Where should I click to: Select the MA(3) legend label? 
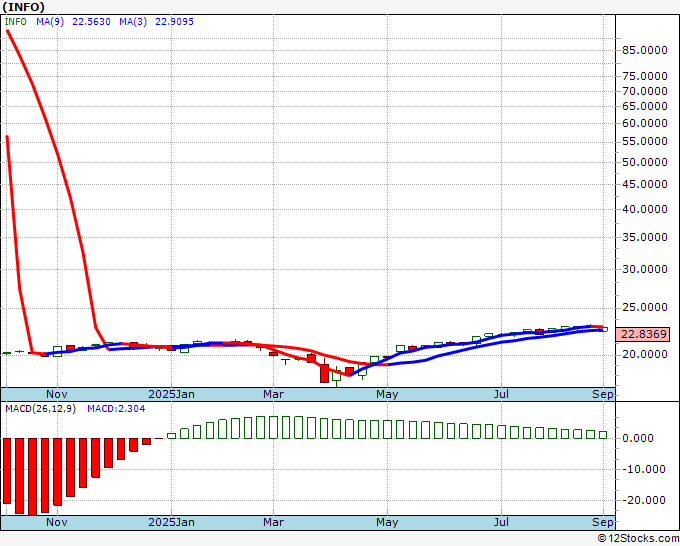click(x=133, y=22)
